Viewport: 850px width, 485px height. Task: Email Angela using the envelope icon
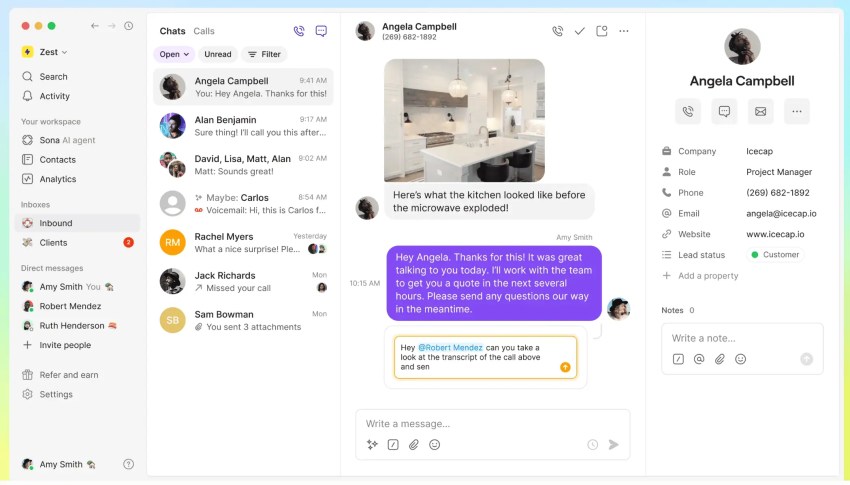[760, 112]
